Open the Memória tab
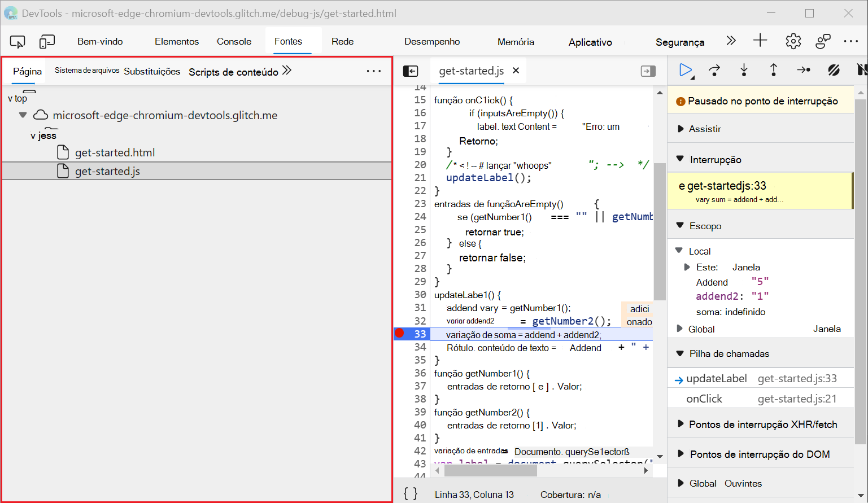This screenshot has height=503, width=868. 516,42
